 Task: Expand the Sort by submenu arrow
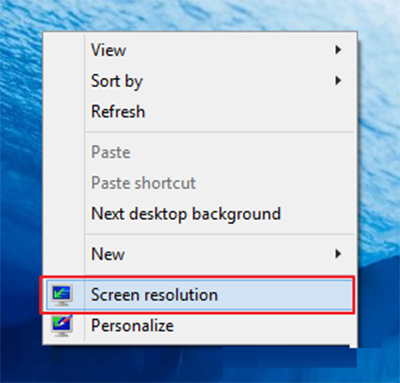338,81
